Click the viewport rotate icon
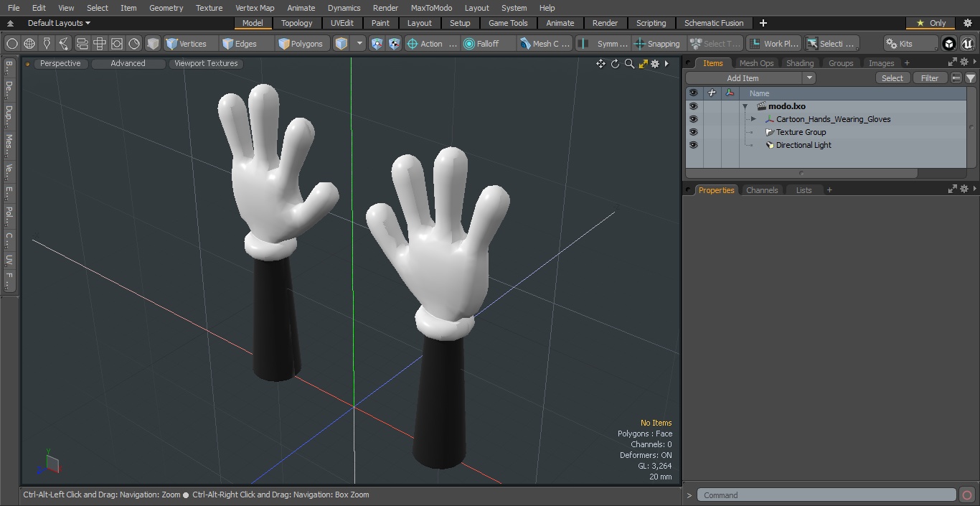The height and width of the screenshot is (506, 980). (615, 64)
